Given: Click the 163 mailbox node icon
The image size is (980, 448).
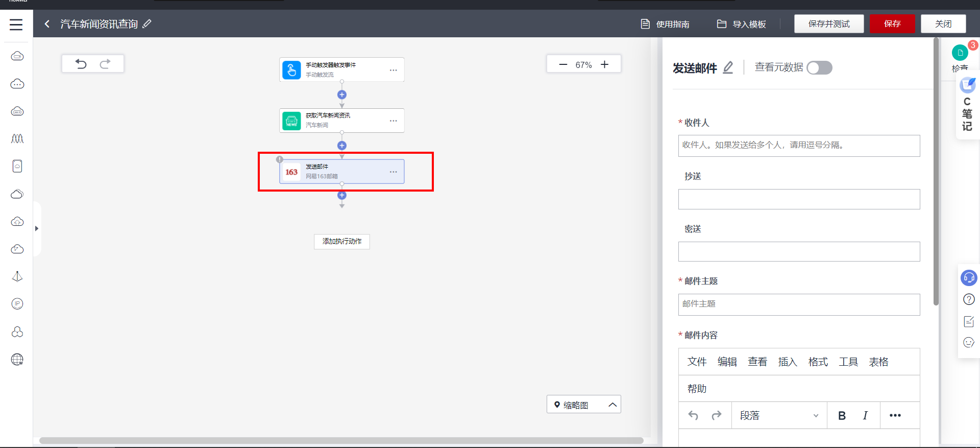Looking at the screenshot, I should [x=291, y=172].
